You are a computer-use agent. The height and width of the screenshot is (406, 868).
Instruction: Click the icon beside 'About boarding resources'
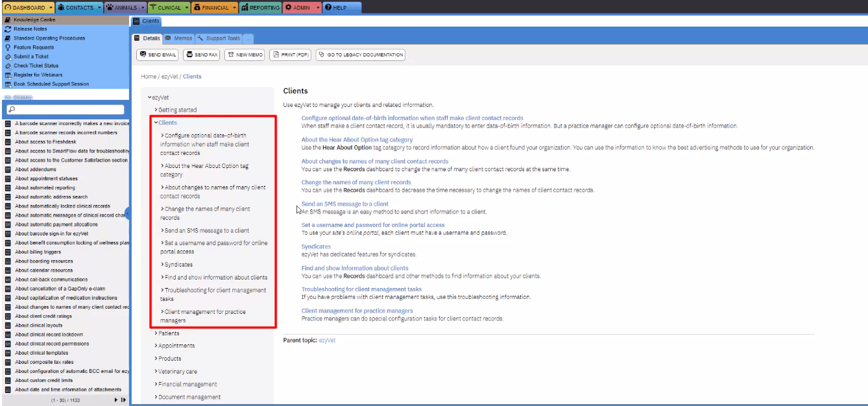tap(8, 261)
